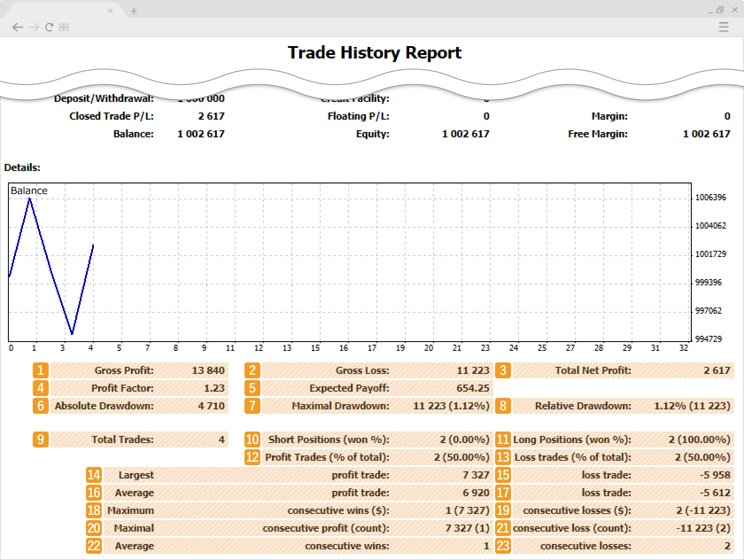Open the browser hamburger menu
744x560 pixels.
tap(724, 27)
